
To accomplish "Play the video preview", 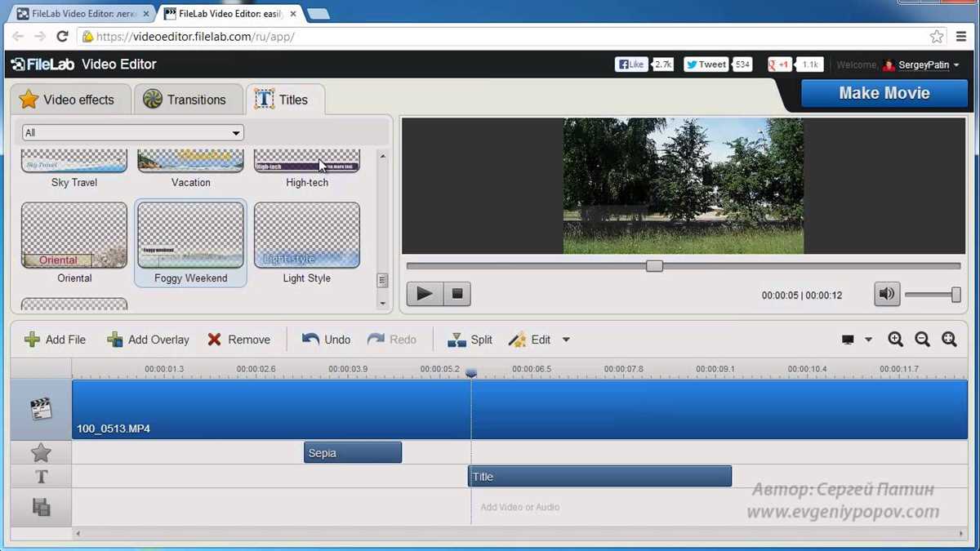I will tap(425, 294).
